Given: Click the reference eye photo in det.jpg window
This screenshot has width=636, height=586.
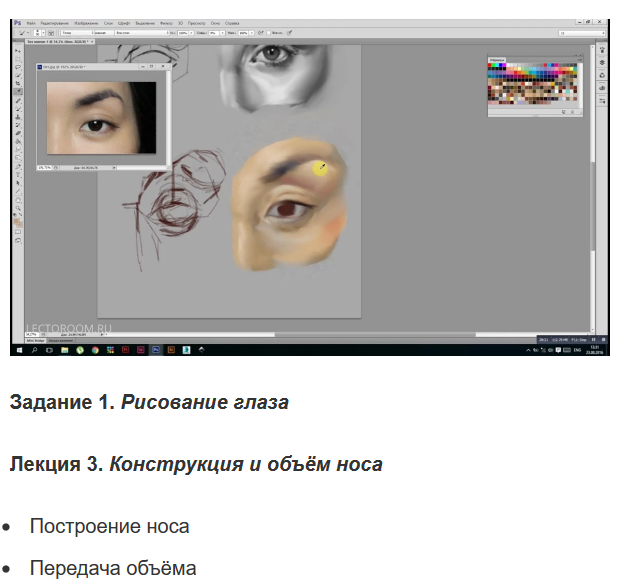Looking at the screenshot, I should pos(101,118).
